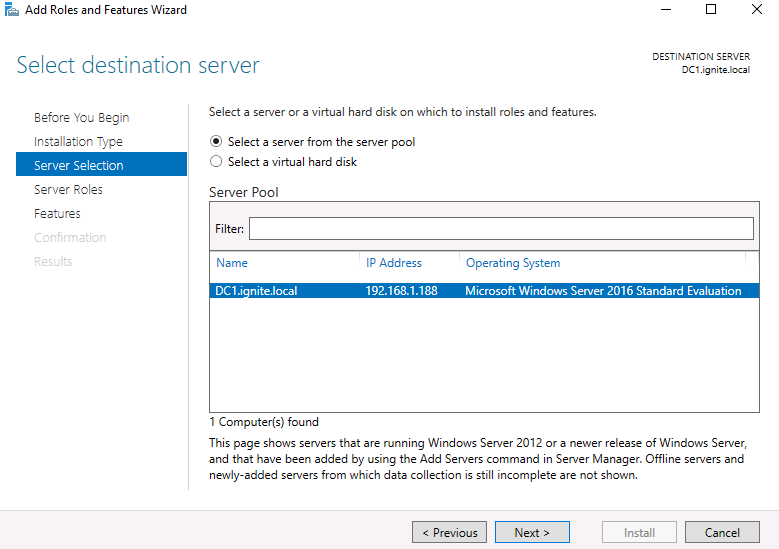Click the Next > button
Image resolution: width=779 pixels, height=549 pixels.
532,532
